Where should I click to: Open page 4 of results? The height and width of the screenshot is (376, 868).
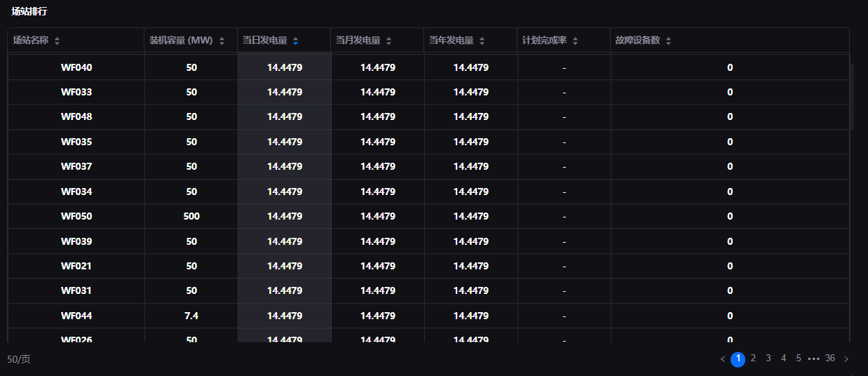tap(784, 358)
